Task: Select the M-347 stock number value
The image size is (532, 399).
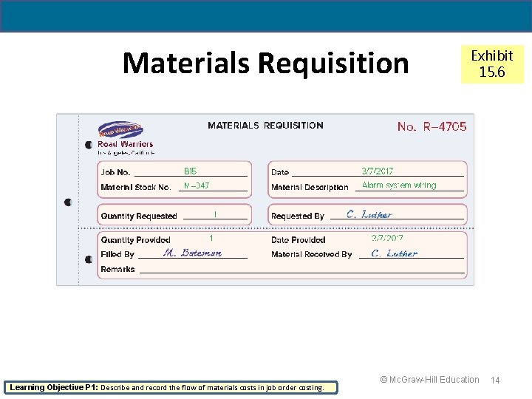Action: pos(197,185)
